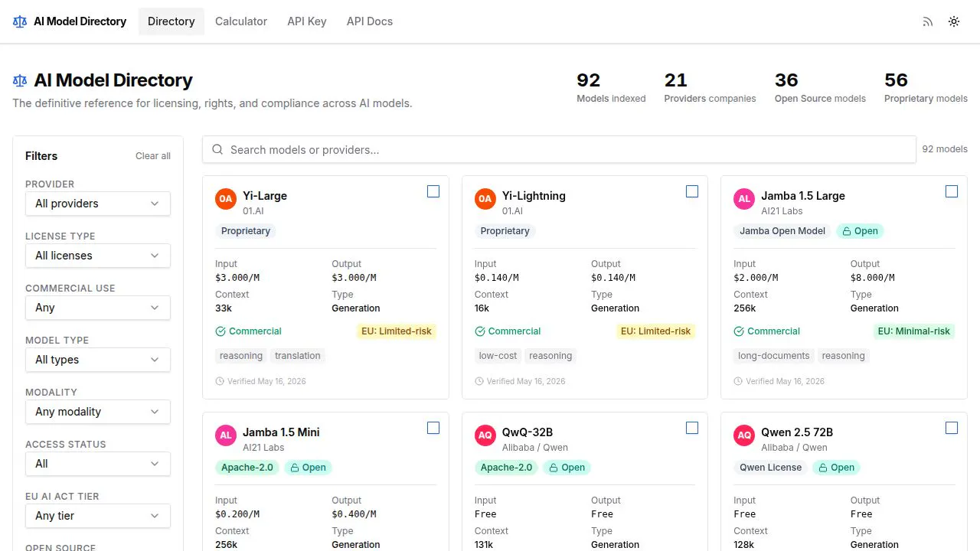This screenshot has width=980, height=551.
Task: Click the Yi-Large OA provider avatar
Action: point(225,199)
